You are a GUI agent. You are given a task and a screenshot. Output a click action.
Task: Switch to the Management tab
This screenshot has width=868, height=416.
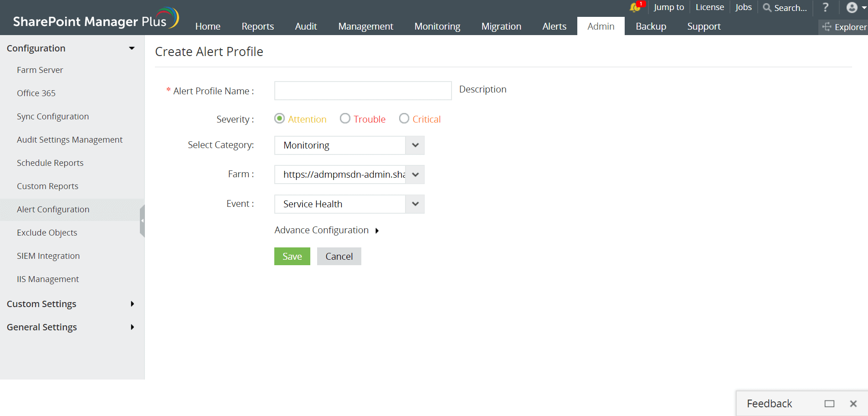366,26
